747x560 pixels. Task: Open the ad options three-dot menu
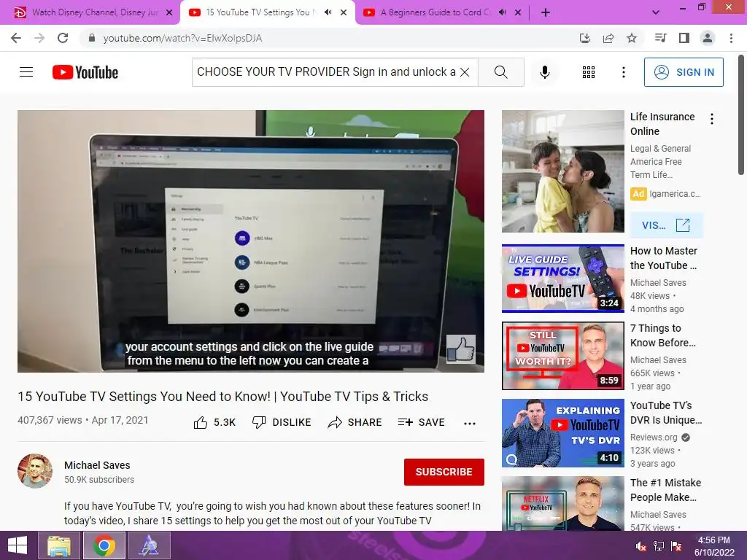[712, 119]
